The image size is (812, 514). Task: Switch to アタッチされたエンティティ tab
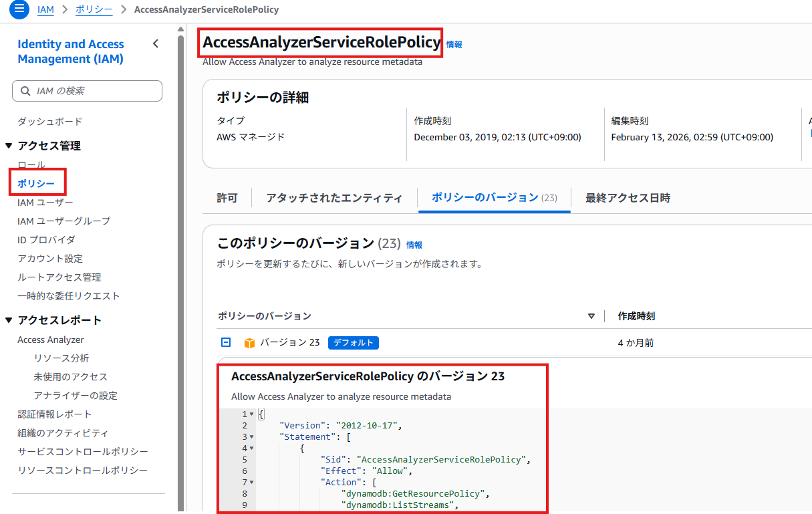tap(334, 198)
